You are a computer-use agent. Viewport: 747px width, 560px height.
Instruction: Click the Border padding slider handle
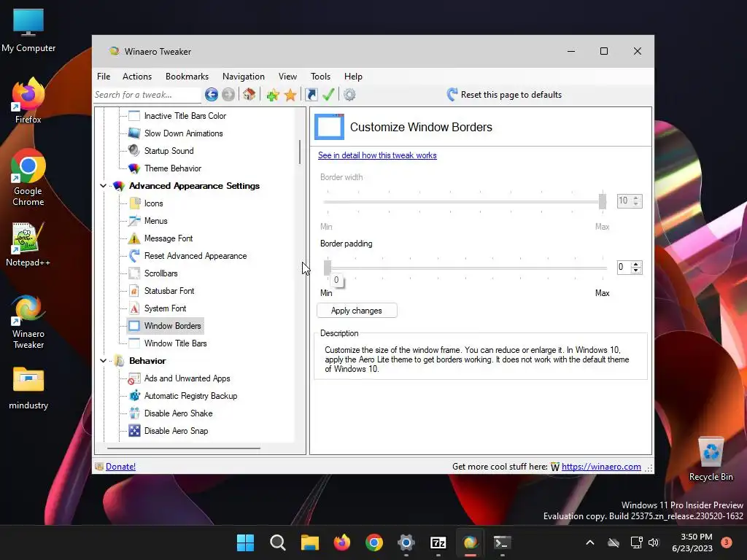[328, 267]
